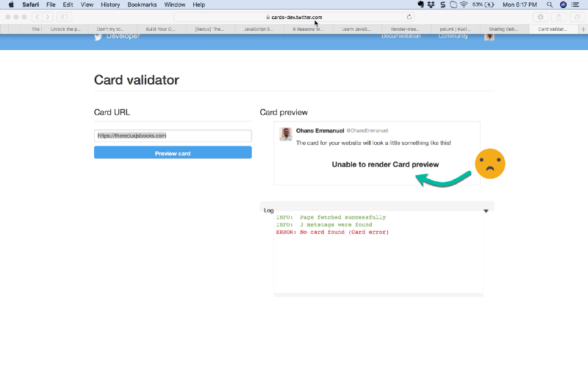Screen dimensions: 588x368
Task: Click the S-shaped icon in menu bar
Action: [442, 4]
